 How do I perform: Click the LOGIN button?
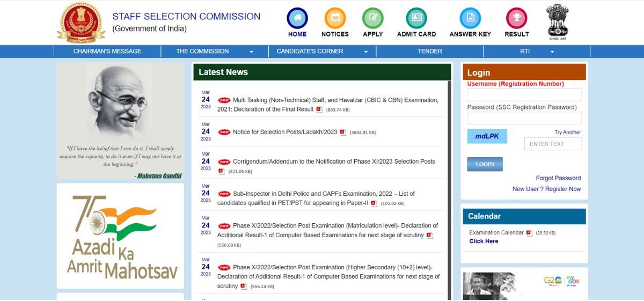click(485, 164)
